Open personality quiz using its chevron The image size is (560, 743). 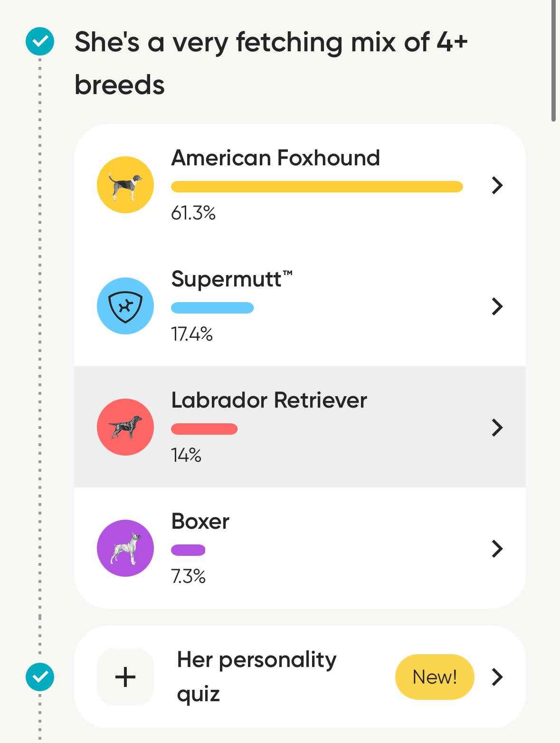[497, 677]
